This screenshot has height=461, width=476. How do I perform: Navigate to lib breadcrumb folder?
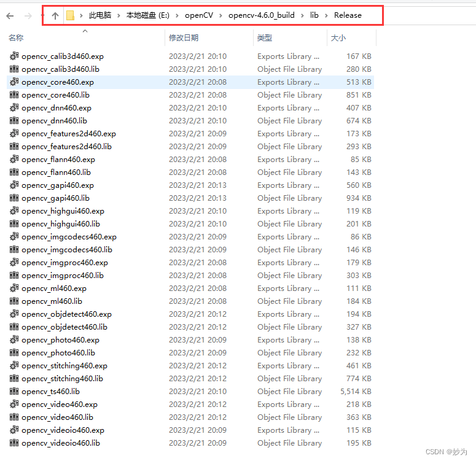click(314, 15)
